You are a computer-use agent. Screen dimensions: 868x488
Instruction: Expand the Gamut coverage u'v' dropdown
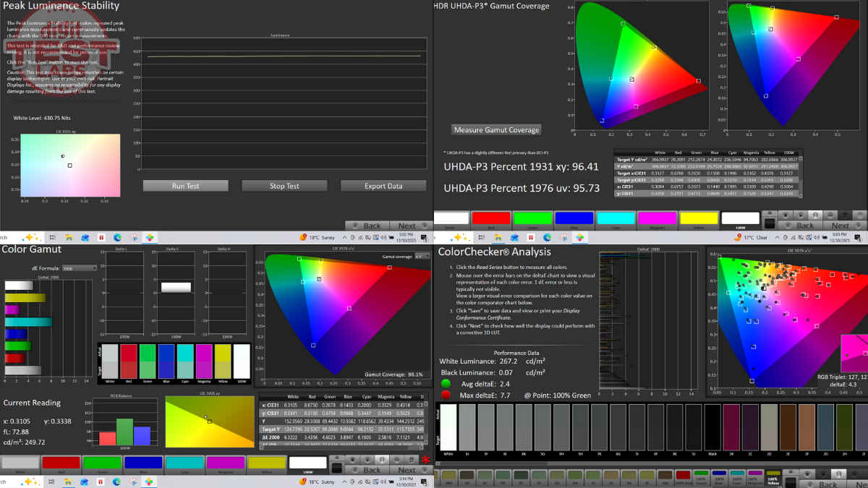tap(420, 257)
